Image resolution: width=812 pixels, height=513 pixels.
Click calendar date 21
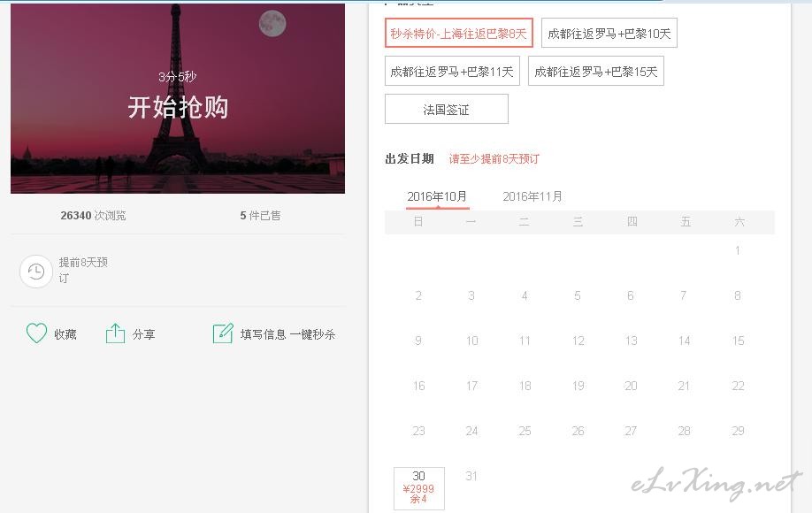[x=684, y=386]
